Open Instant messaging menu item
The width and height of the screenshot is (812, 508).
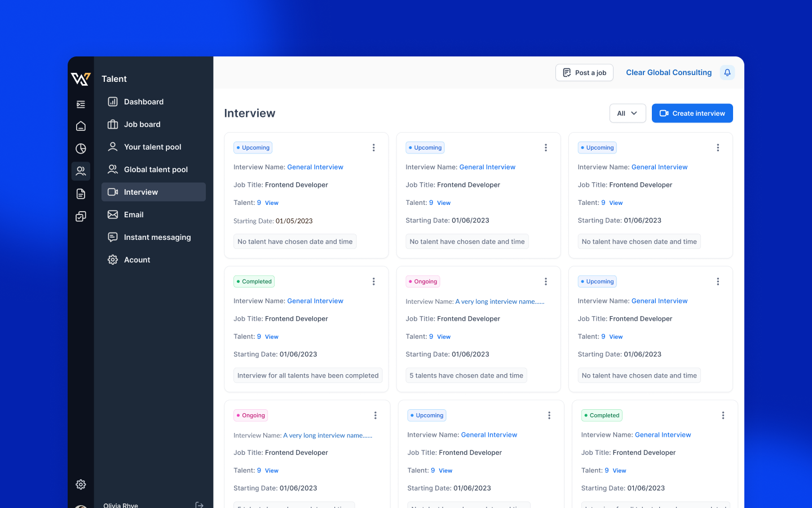click(x=153, y=237)
